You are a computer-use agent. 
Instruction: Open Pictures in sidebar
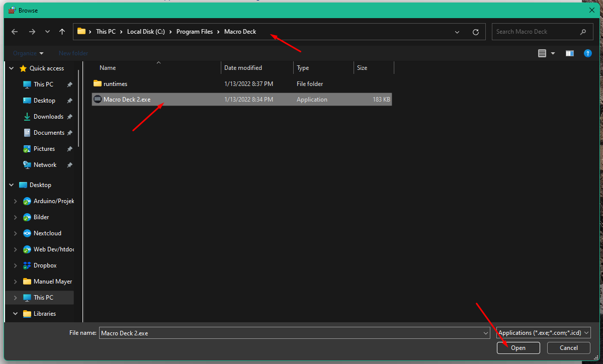point(44,149)
